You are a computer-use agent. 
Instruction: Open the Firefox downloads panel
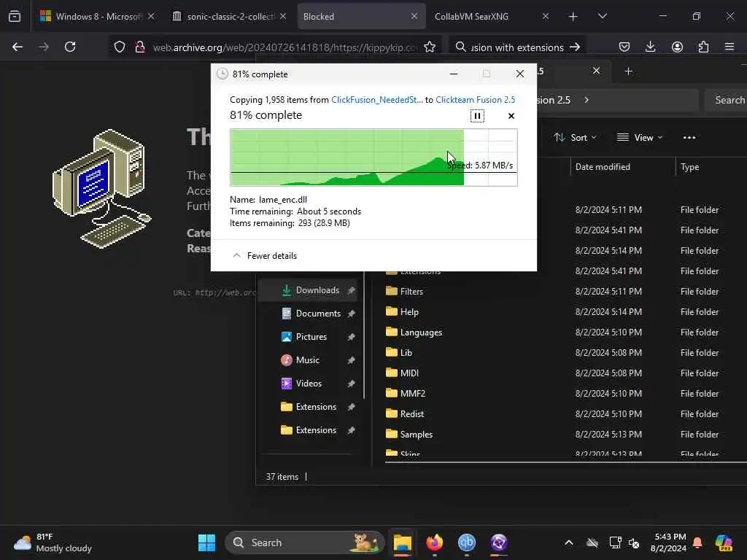[650, 47]
